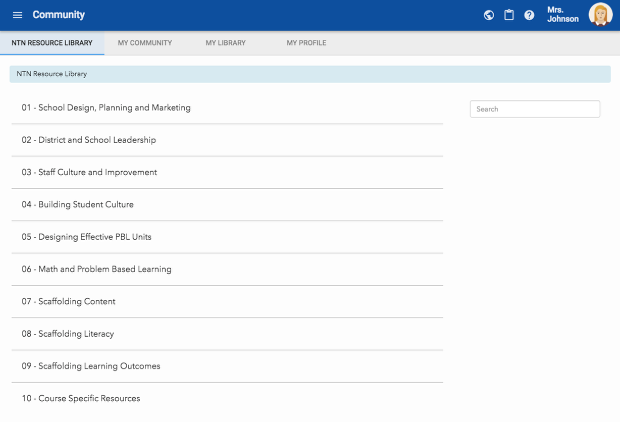Select the NTN Resource Library tab
Viewport: 620px width, 422px height.
tap(52, 43)
